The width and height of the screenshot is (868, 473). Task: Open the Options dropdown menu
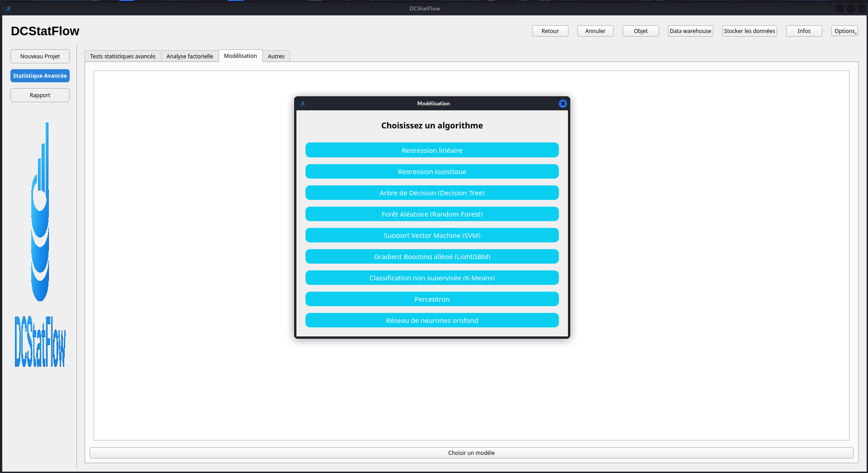pos(844,31)
